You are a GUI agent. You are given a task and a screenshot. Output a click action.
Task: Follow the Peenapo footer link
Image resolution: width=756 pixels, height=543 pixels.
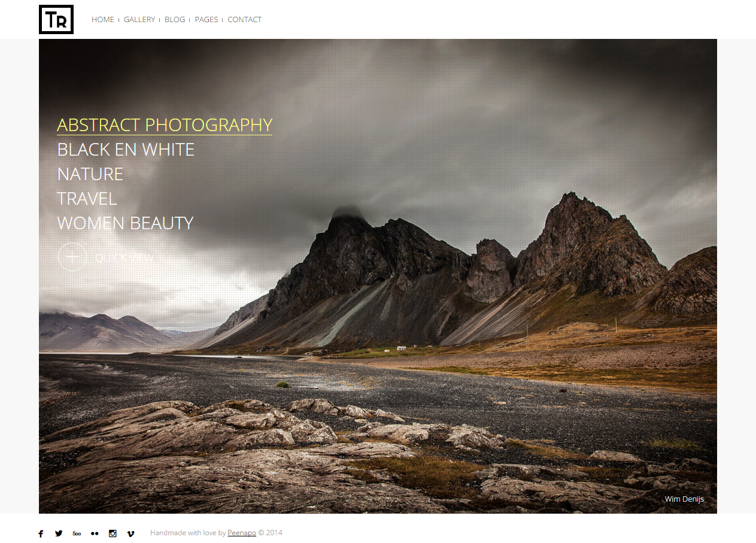242,533
